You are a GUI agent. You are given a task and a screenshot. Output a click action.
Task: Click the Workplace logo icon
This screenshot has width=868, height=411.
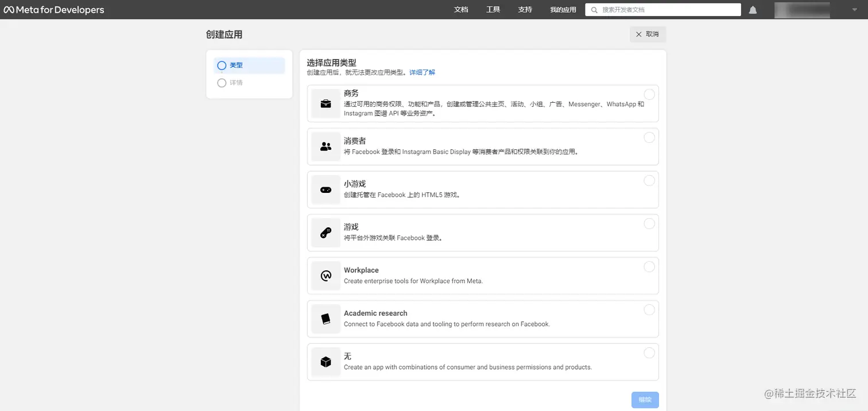pos(325,276)
